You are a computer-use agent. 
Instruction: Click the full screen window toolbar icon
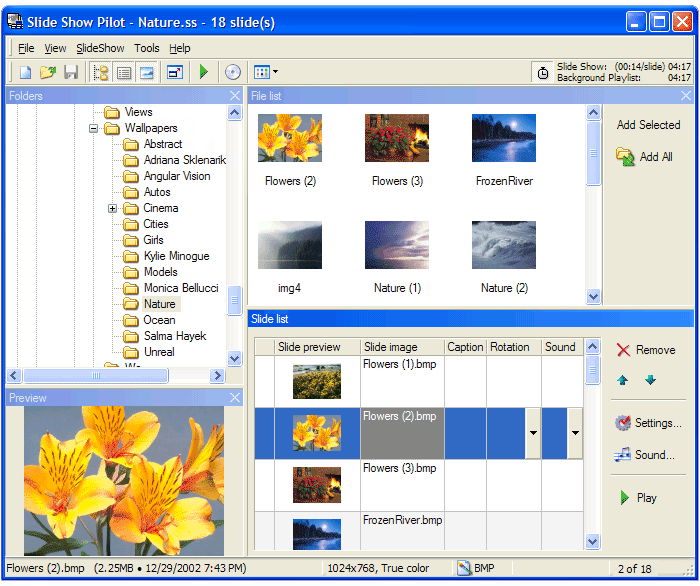point(175,72)
